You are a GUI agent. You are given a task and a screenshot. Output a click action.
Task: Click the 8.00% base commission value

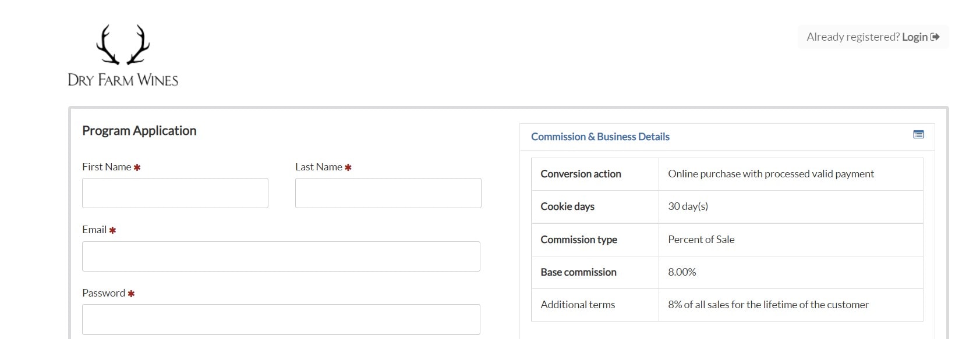click(x=682, y=272)
